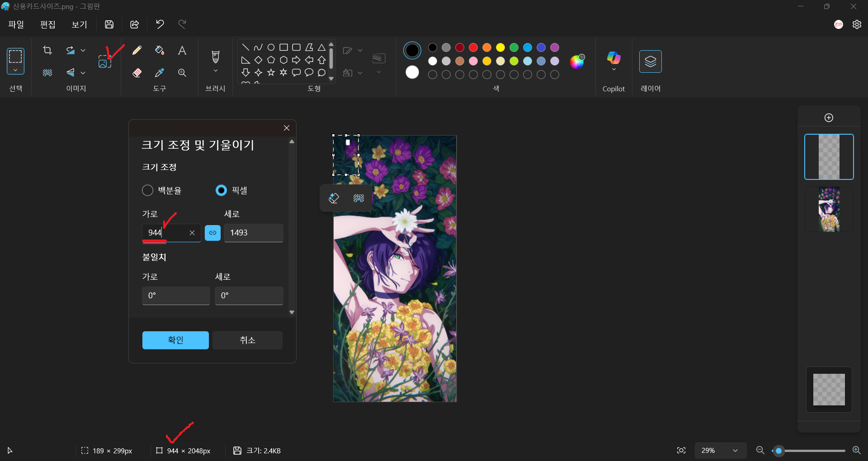Image resolution: width=868 pixels, height=461 pixels.
Task: Click the 세로 height field 1493
Action: point(254,233)
